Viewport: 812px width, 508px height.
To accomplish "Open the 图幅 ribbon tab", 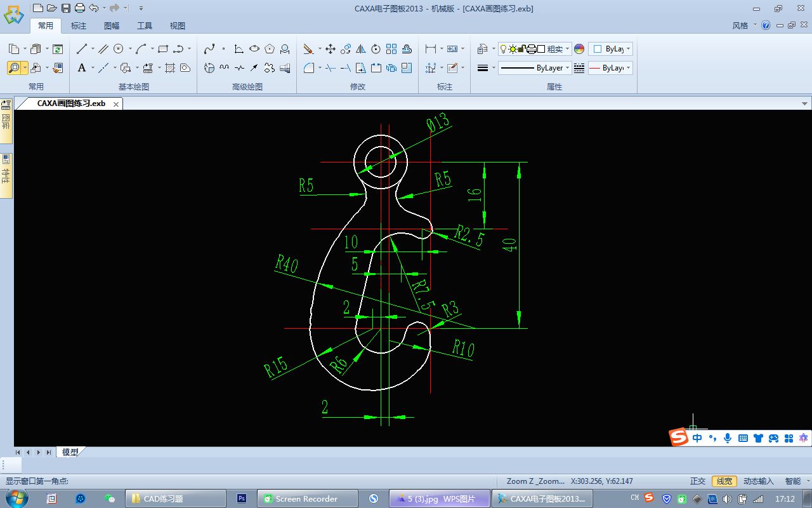I will (112, 26).
